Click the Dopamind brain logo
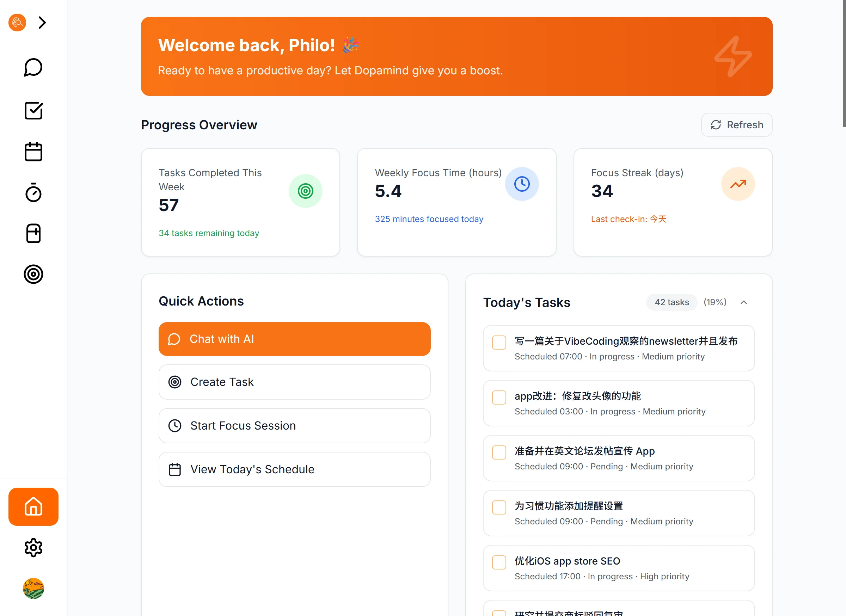Screen dimensions: 846x616 (x=17, y=23)
